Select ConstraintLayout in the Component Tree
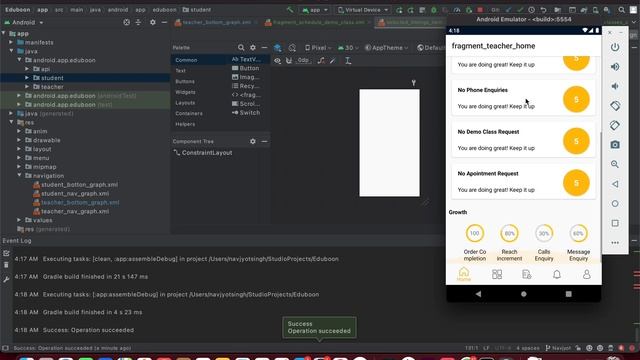 [203, 153]
